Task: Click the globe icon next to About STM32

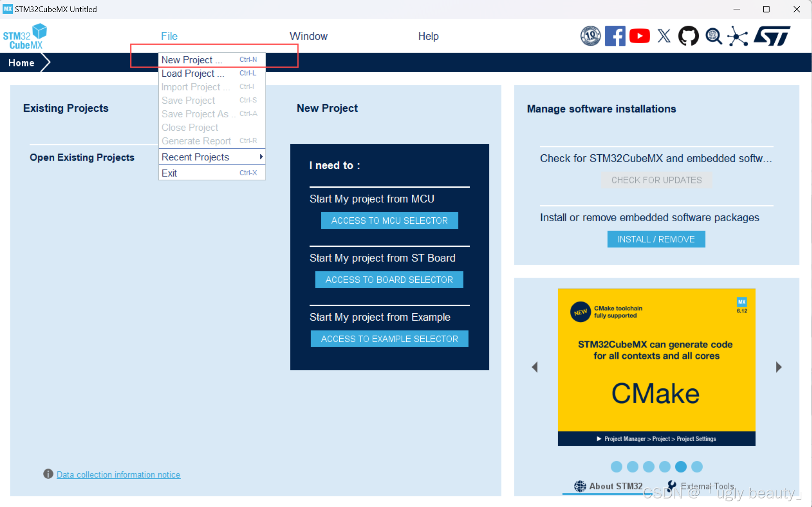Action: [580, 486]
